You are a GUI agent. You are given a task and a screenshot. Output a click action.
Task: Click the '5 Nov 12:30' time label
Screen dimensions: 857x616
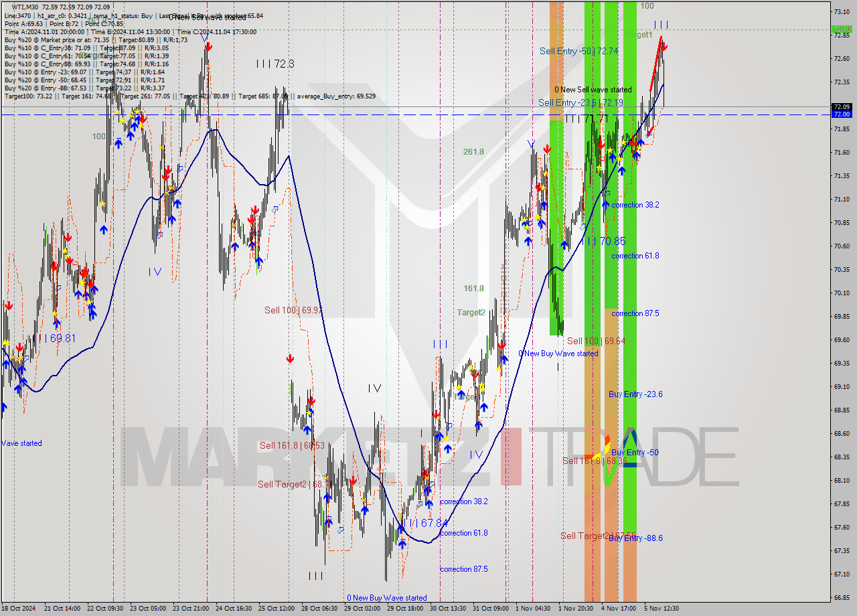pyautogui.click(x=661, y=609)
